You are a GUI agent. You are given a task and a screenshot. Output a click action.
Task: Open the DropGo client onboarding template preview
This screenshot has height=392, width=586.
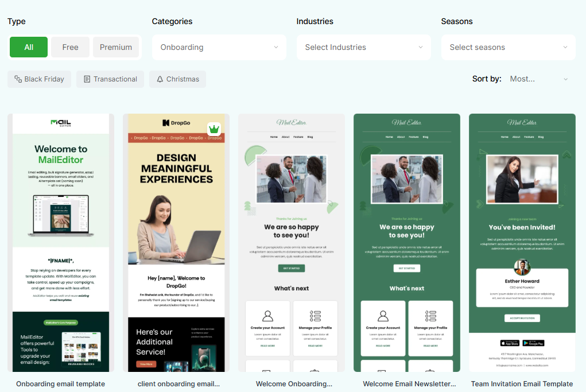pos(176,243)
